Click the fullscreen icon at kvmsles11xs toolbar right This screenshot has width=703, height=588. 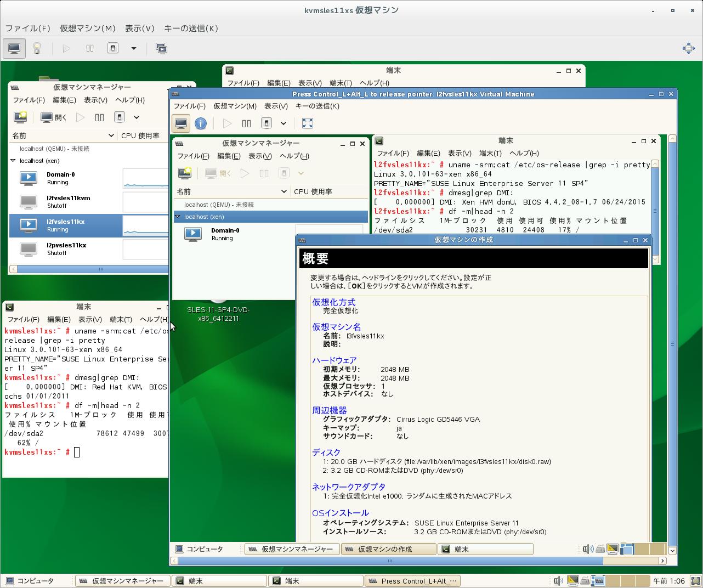pyautogui.click(x=688, y=48)
